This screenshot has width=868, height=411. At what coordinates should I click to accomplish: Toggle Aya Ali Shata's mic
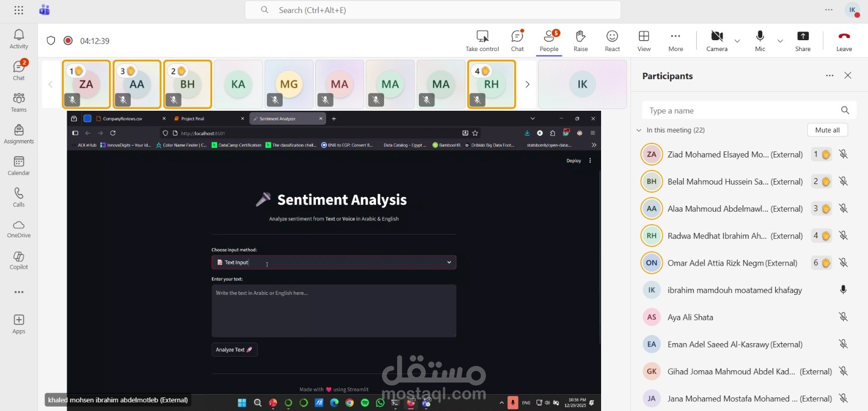(x=843, y=317)
